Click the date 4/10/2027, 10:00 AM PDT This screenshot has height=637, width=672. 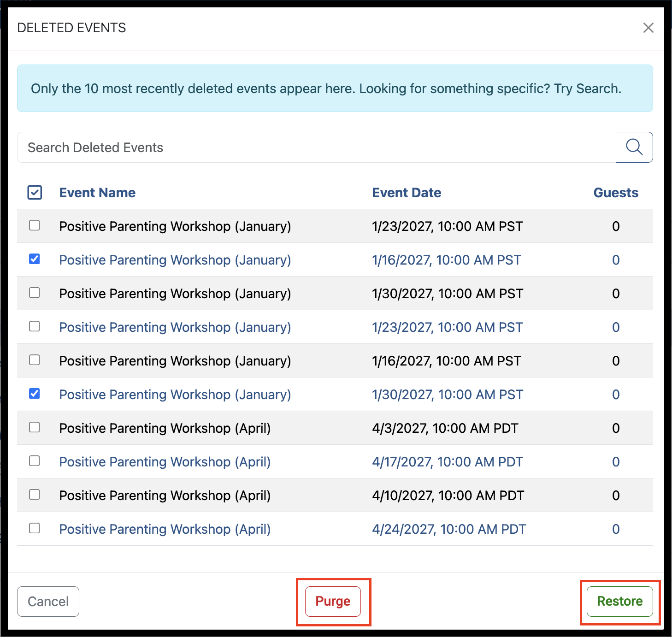click(448, 495)
